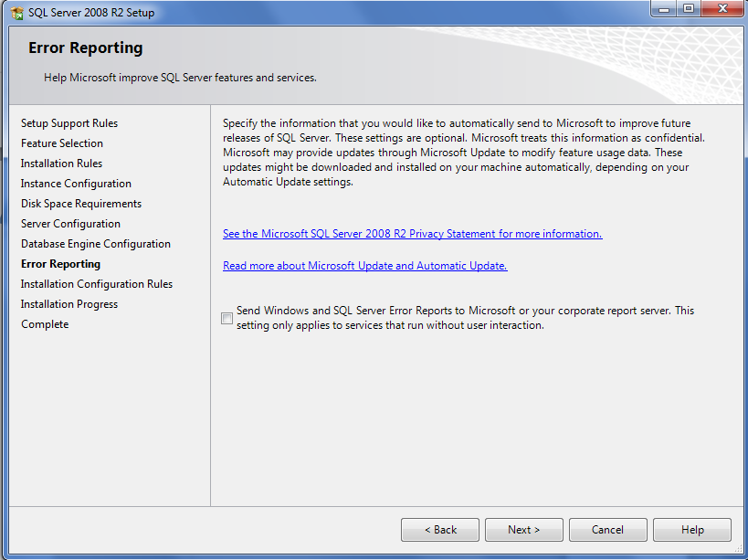Image resolution: width=748 pixels, height=560 pixels.
Task: Select the Disk Space Requirements step
Action: (81, 204)
